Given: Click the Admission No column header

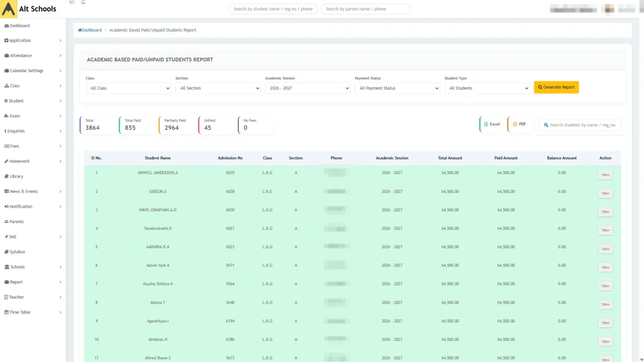Looking at the screenshot, I should click(x=230, y=158).
